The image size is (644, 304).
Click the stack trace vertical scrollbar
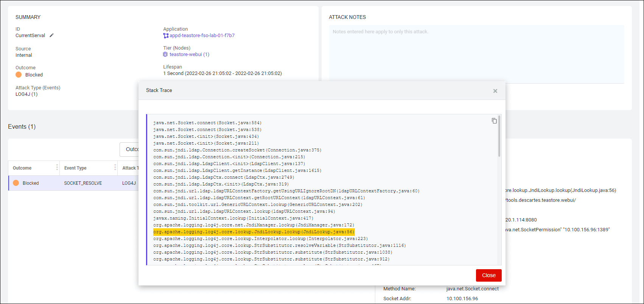click(499, 137)
